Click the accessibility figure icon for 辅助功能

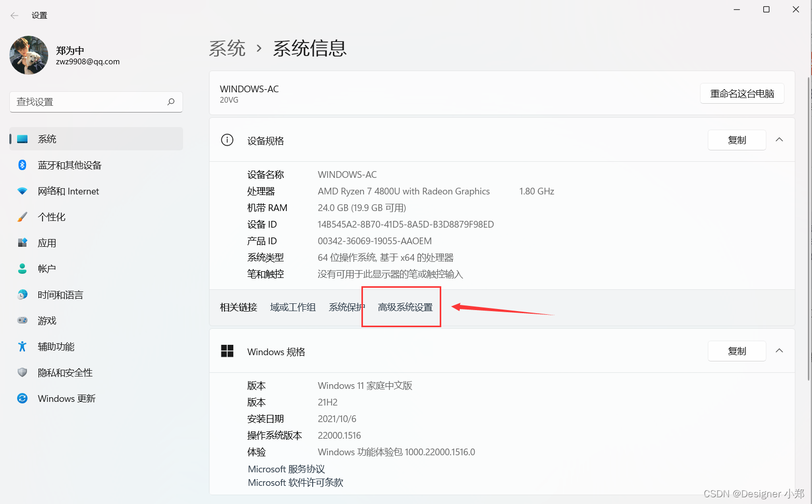(x=22, y=346)
